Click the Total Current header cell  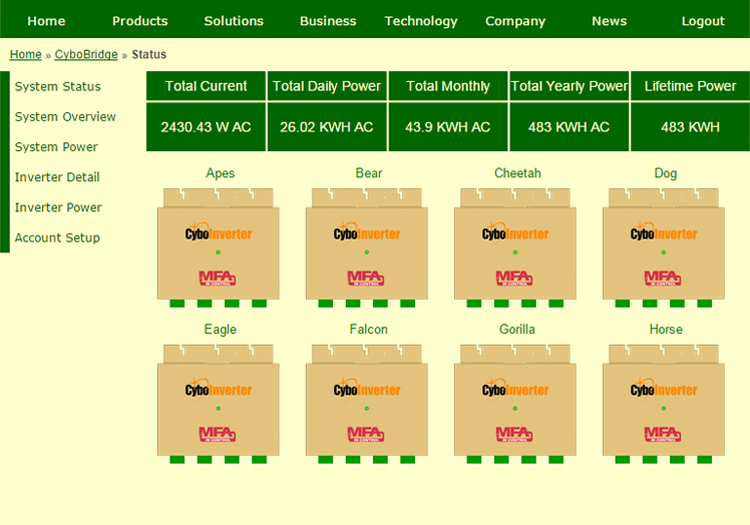pos(206,86)
